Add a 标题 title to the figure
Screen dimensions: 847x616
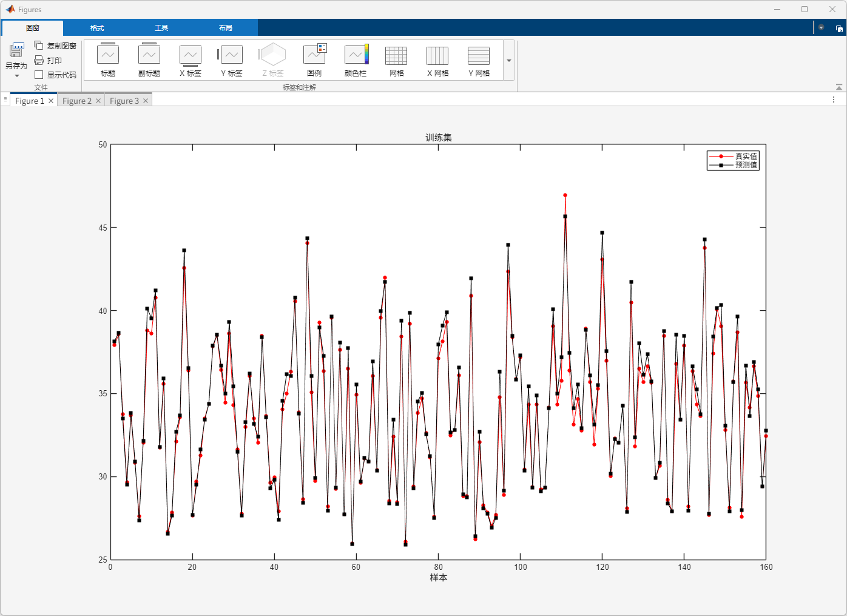pos(108,55)
